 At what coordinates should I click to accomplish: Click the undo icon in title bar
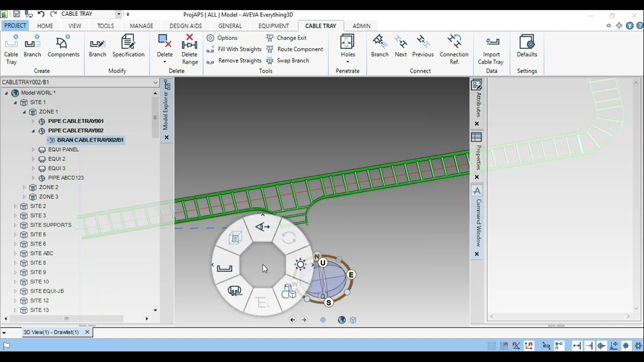coord(41,14)
